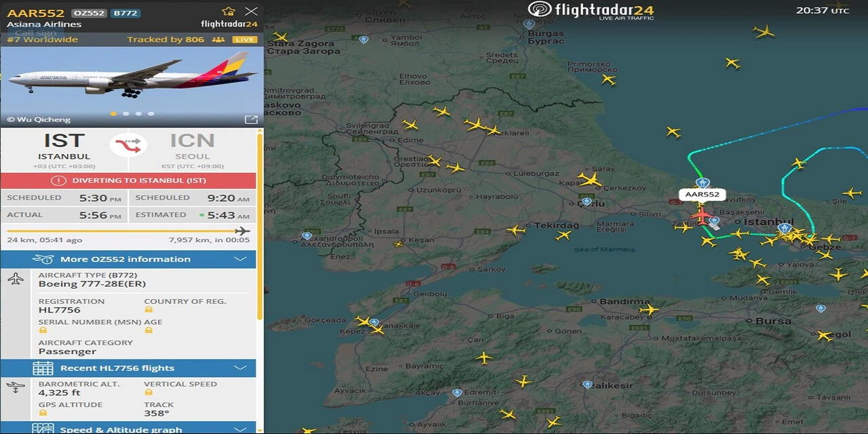Click the AAR552 label on the map
This screenshot has width=868, height=434.
702,195
